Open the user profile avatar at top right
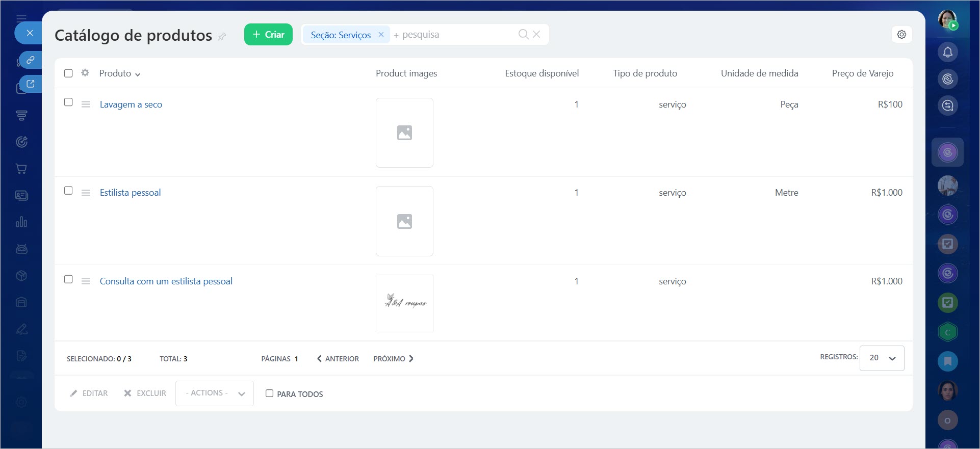The height and width of the screenshot is (449, 980). [x=947, y=19]
